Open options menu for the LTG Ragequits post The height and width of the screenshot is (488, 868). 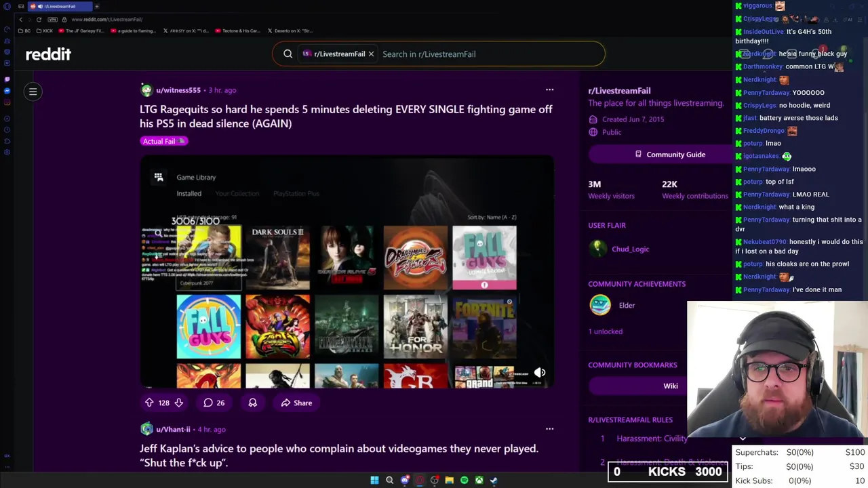coord(550,89)
